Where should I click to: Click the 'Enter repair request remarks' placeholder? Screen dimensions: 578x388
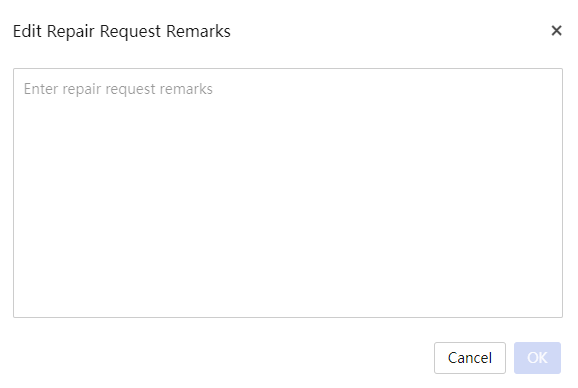pyautogui.click(x=118, y=89)
